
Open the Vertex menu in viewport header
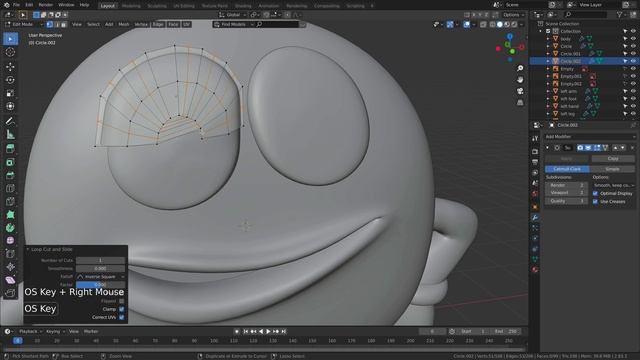141,24
